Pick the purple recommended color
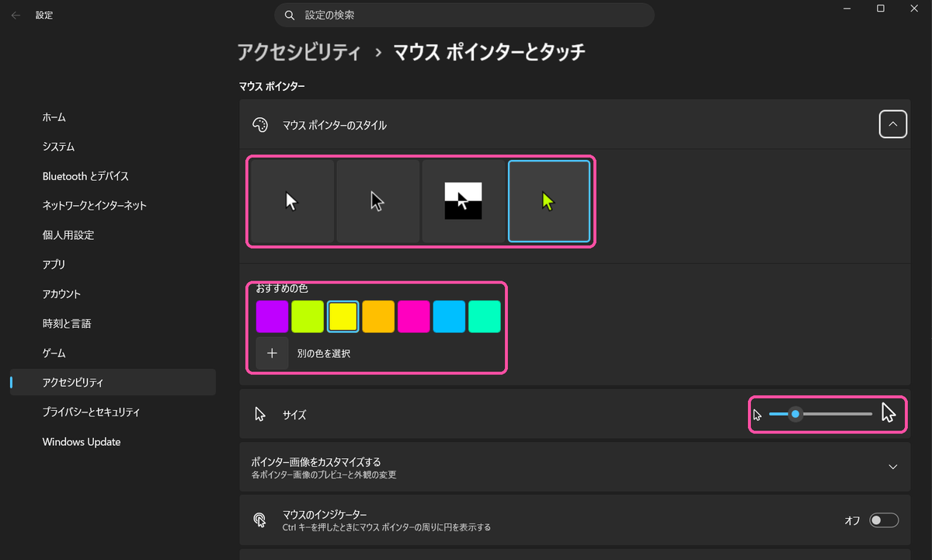932x560 pixels. (272, 317)
